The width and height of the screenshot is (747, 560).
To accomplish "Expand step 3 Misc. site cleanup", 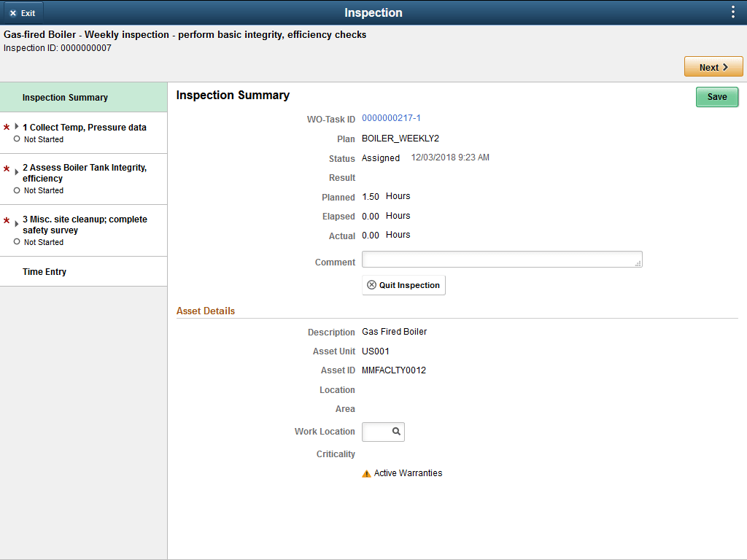I will click(x=17, y=224).
